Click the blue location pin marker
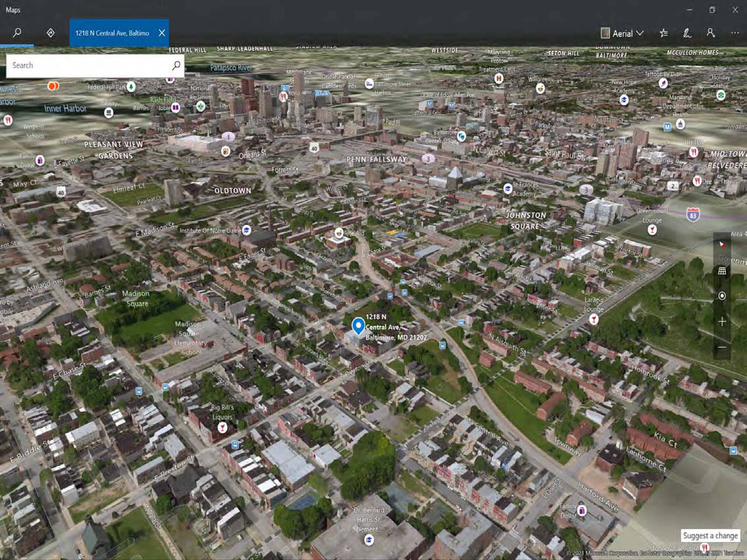 [x=358, y=325]
